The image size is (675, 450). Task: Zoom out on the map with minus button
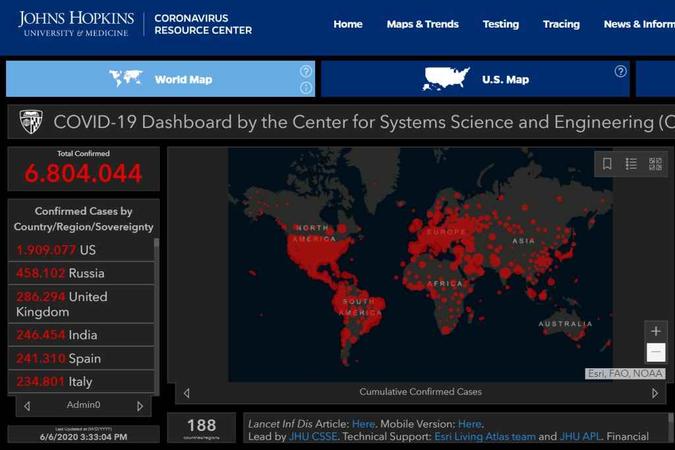[656, 352]
